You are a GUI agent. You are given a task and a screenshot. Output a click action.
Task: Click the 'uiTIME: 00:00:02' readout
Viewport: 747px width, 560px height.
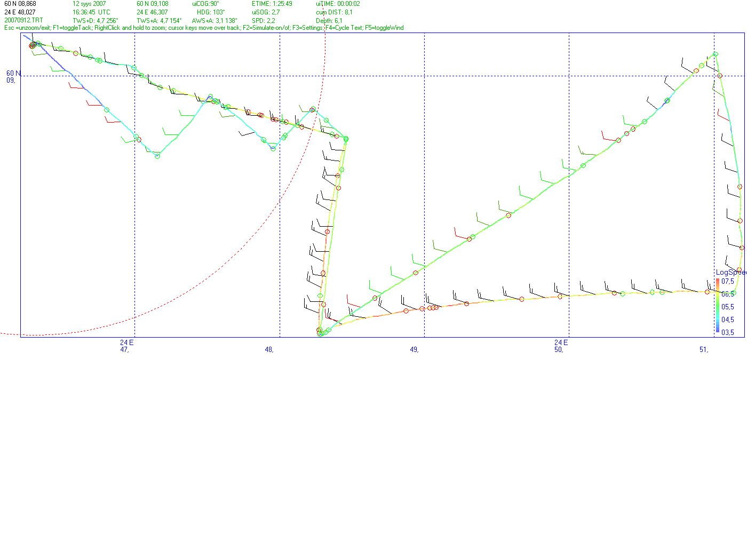point(338,4)
